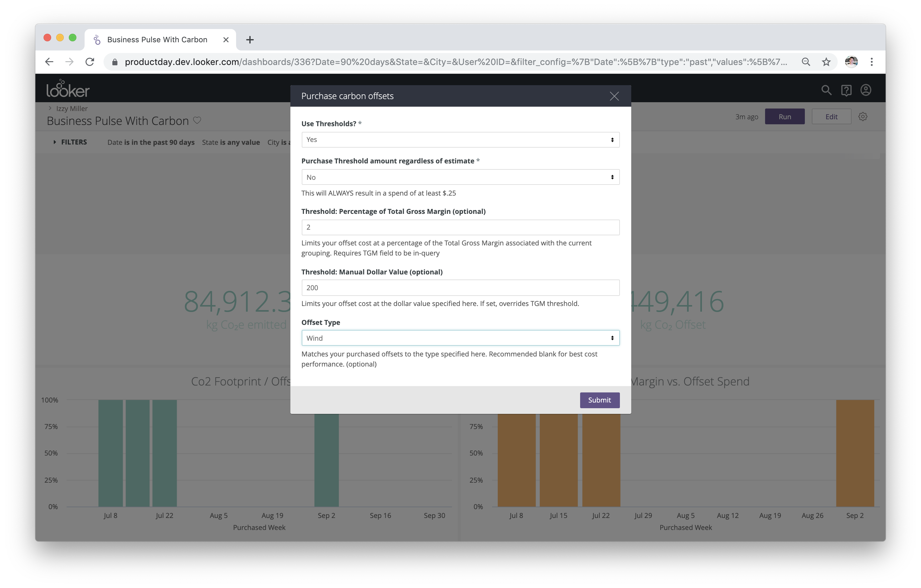This screenshot has width=921, height=588.
Task: Open a new browser tab
Action: pyautogui.click(x=250, y=40)
